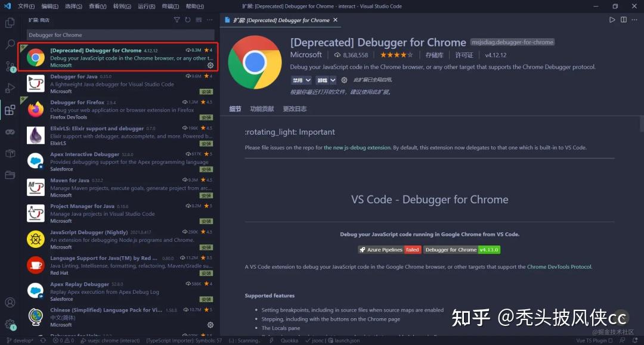The width and height of the screenshot is (644, 345).
Task: Click the details page vertical scrollbar
Action: (642, 124)
